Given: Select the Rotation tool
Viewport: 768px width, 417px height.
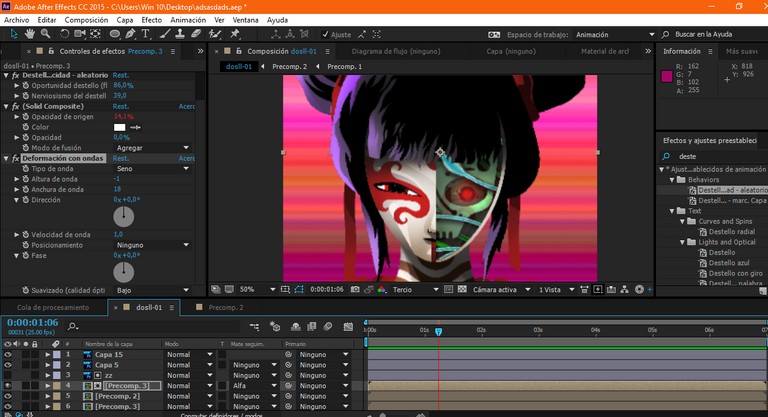Looking at the screenshot, I should point(64,34).
